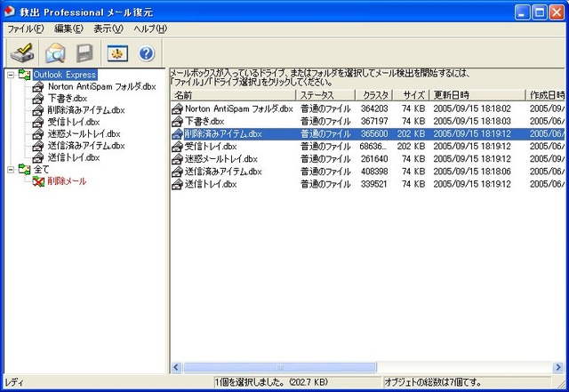
Task: Click the 2005/09/15 18:18:06 update time
Action: [472, 172]
